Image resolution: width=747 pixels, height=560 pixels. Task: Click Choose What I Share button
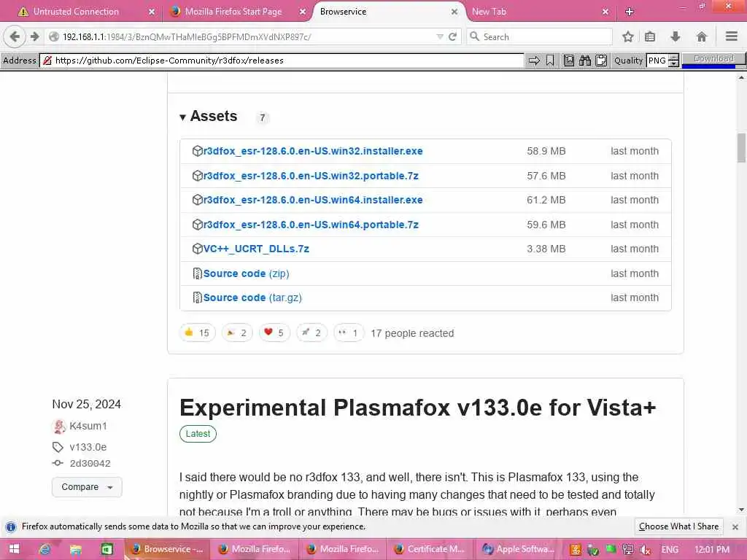click(678, 526)
